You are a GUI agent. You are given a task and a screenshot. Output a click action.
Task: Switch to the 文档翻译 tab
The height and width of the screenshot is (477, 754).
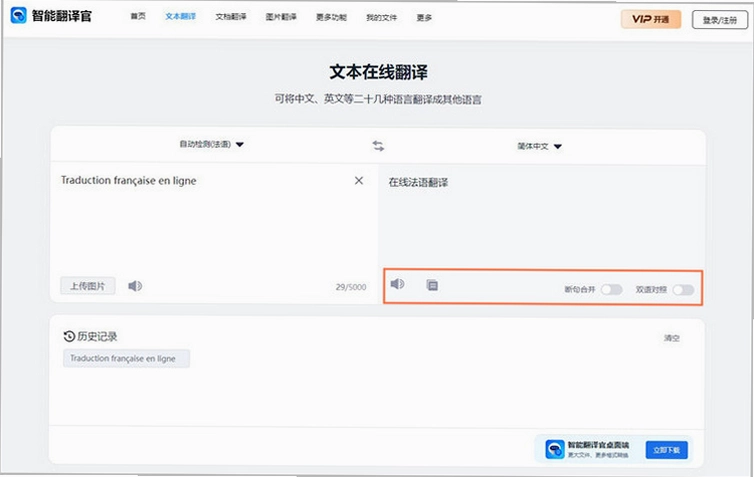tap(231, 17)
